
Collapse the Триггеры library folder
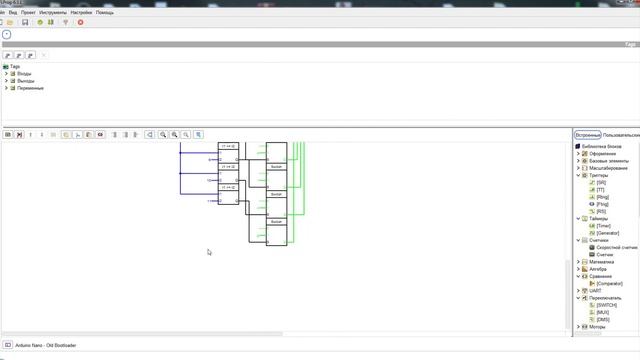click(x=578, y=176)
